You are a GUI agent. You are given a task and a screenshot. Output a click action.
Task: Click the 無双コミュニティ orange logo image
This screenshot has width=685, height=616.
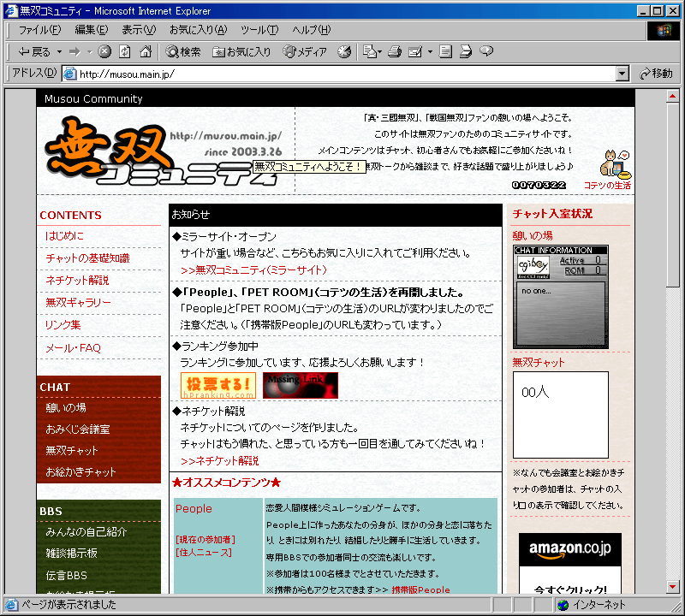tap(163, 151)
